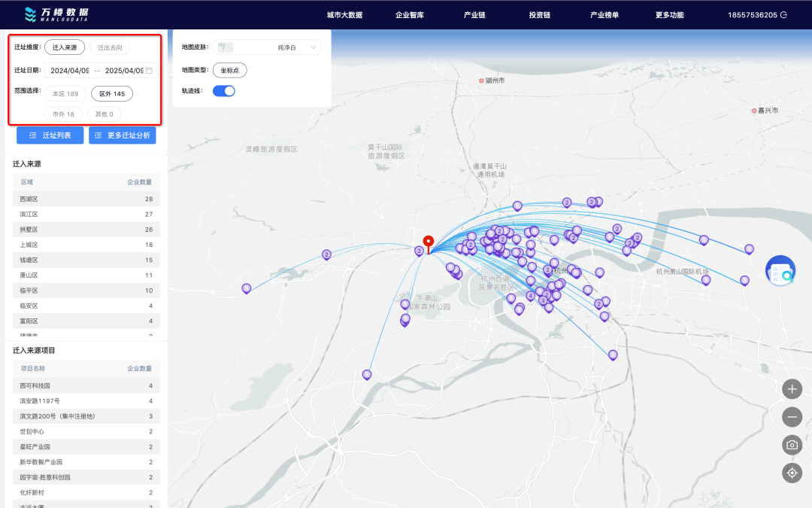Select the 滨江区 row
Screen dimensions: 812x508
click(86, 214)
